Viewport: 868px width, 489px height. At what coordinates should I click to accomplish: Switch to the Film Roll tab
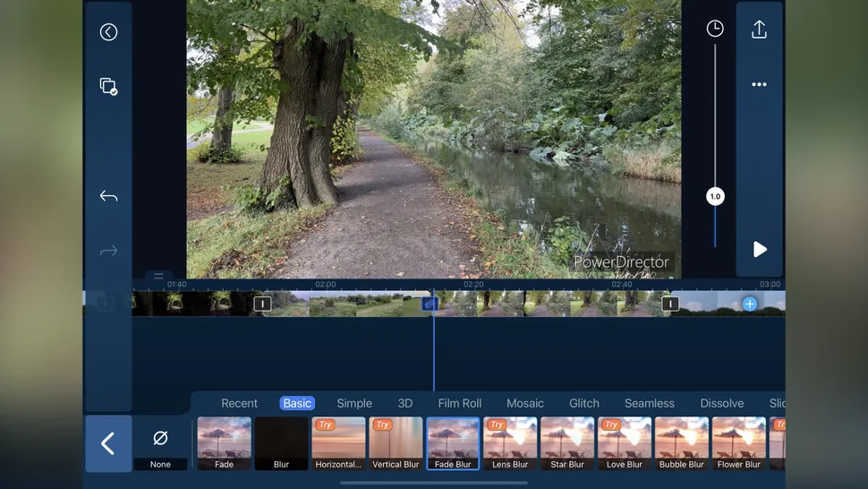[x=459, y=403]
